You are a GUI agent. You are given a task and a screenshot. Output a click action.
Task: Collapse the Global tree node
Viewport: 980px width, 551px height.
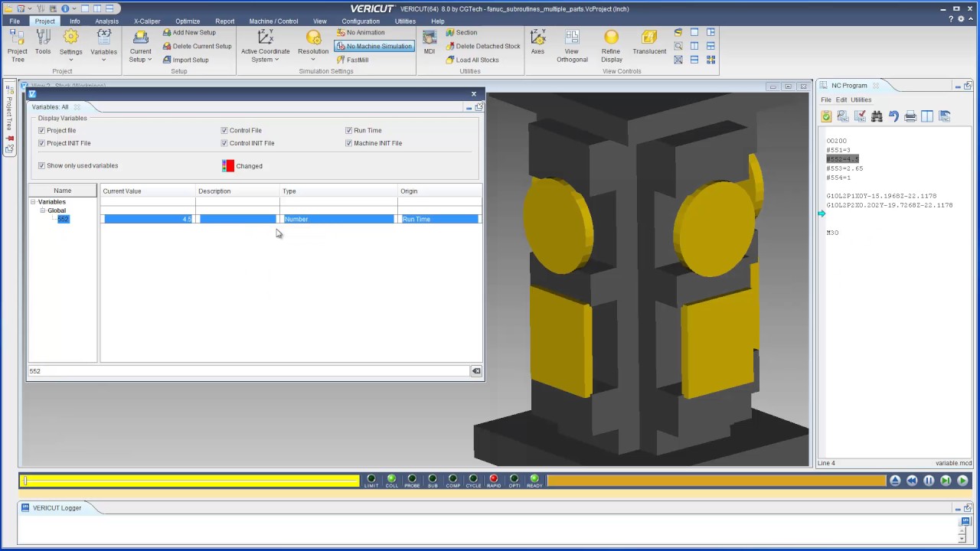43,210
